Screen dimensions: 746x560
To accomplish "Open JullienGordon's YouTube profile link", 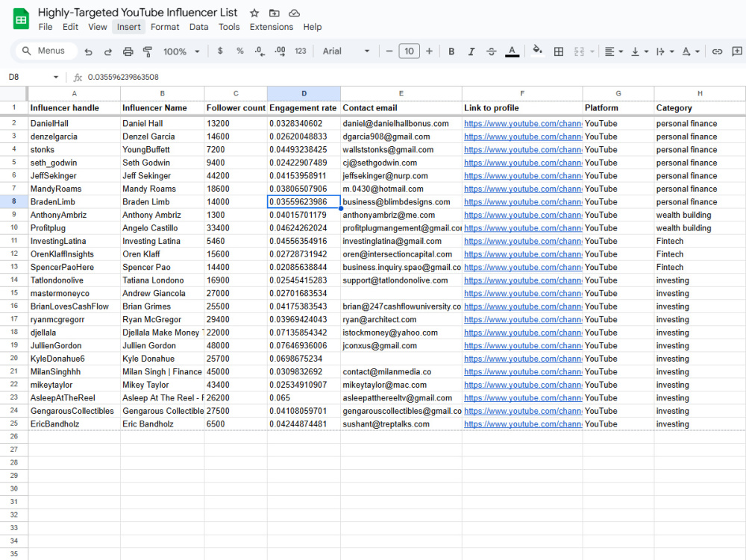I will 523,345.
